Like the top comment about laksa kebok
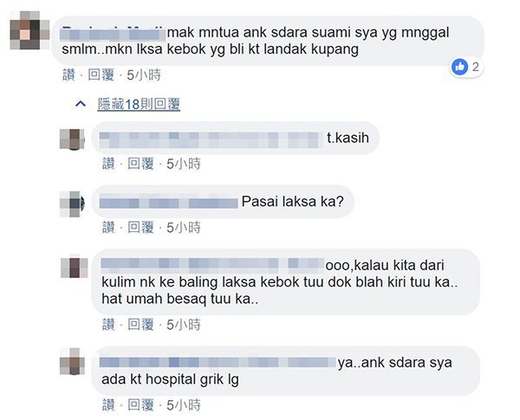This screenshot has height=420, width=520. (68, 75)
